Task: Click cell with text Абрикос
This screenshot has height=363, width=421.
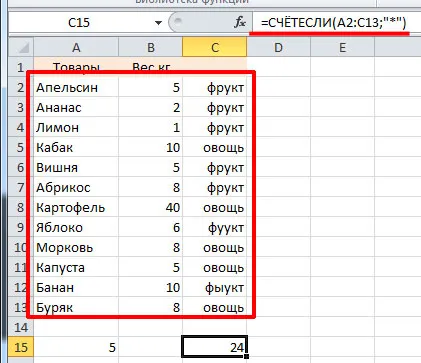Action: click(x=76, y=187)
